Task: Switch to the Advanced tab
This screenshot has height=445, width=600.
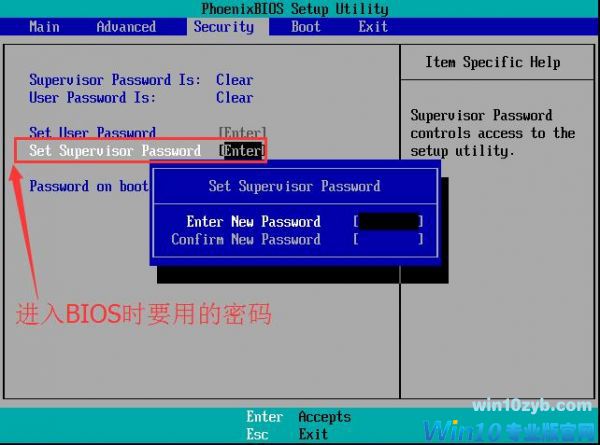Action: 126,27
